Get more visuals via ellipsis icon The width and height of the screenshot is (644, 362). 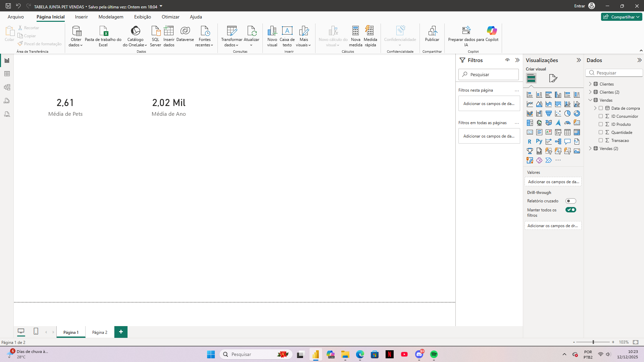tap(558, 160)
